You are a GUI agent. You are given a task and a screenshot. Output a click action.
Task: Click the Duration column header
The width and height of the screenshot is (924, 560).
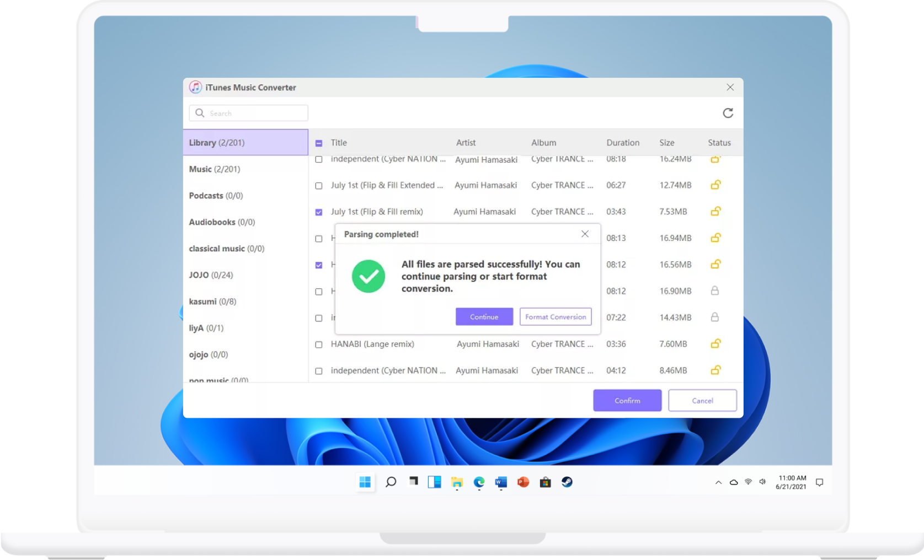click(x=623, y=142)
